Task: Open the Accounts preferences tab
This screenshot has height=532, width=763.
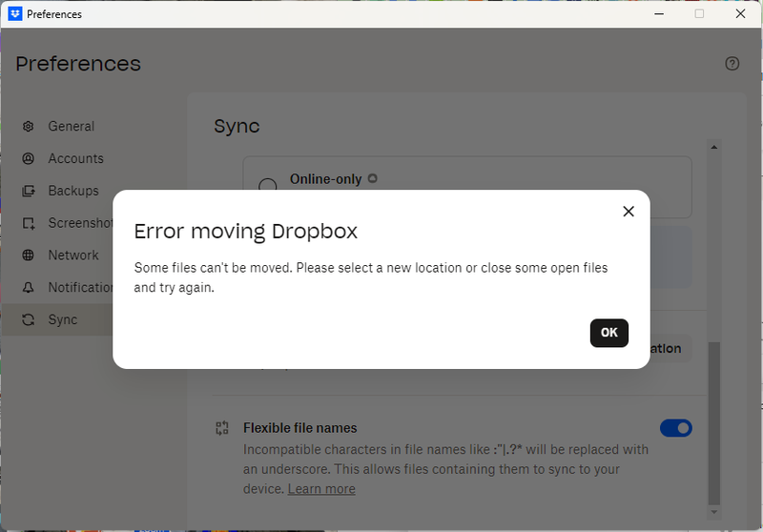Action: coord(93,158)
